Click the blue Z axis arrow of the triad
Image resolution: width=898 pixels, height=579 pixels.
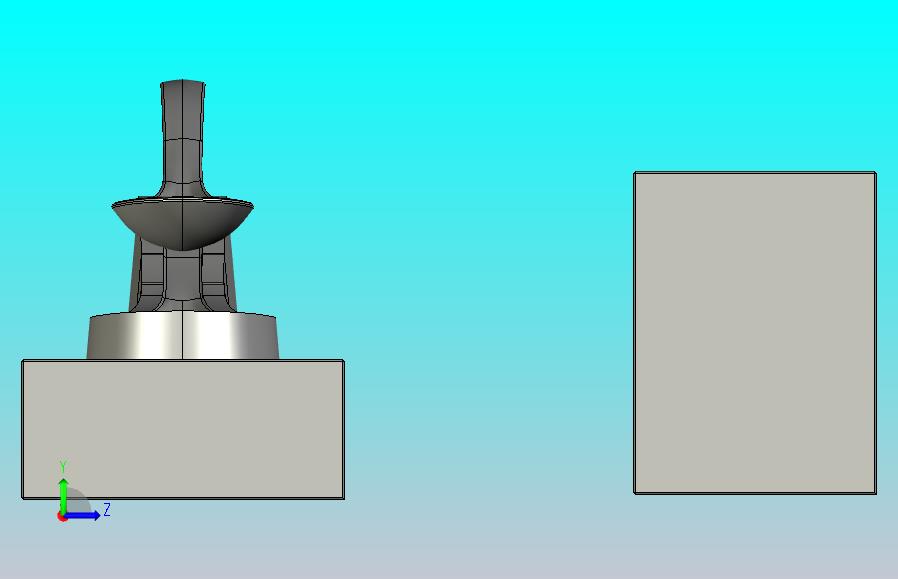pyautogui.click(x=83, y=515)
